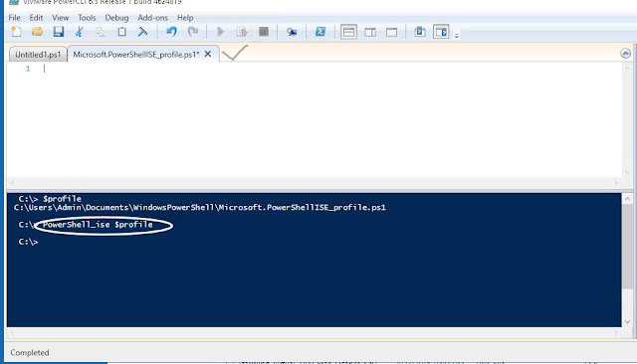Clear the console pane with wiper icon

[x=142, y=32]
